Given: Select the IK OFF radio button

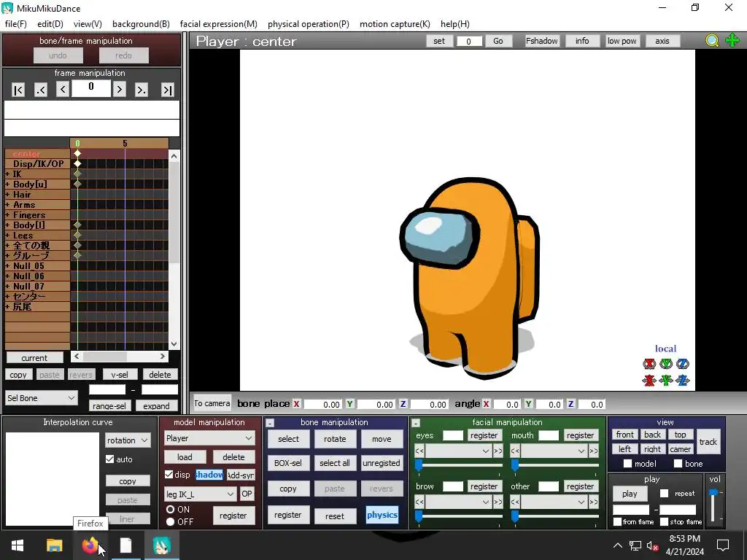Looking at the screenshot, I should (170, 521).
